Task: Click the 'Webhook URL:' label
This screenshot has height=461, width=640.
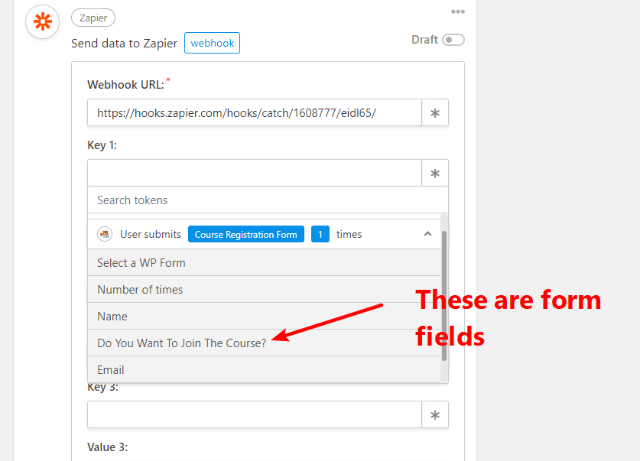Action: point(126,85)
